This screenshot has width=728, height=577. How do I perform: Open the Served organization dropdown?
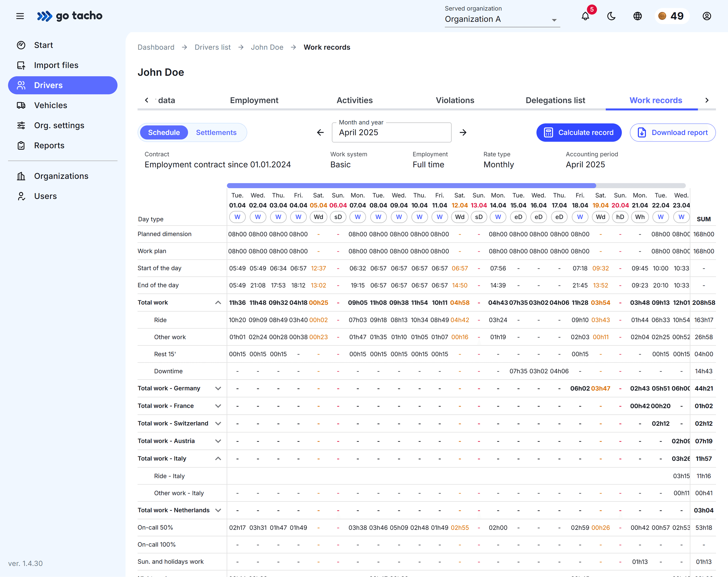(502, 19)
